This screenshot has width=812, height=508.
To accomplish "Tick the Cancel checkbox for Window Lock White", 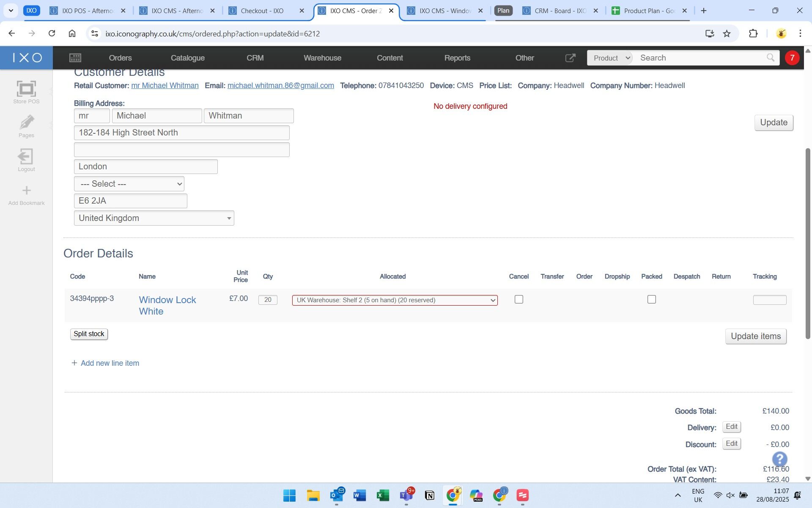I will click(x=519, y=300).
